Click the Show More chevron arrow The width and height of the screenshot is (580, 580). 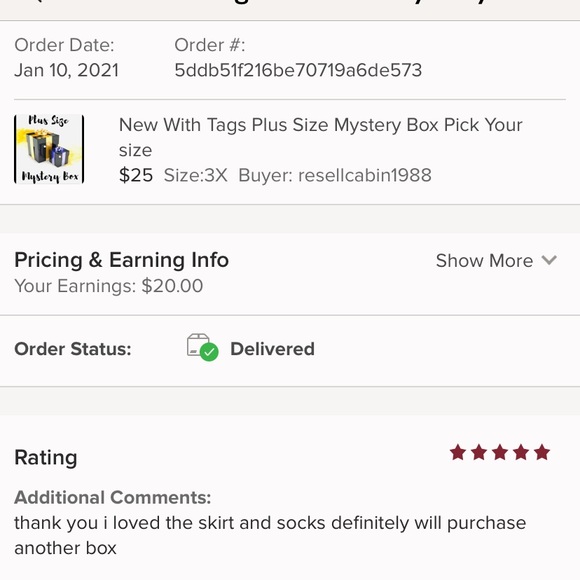tap(549, 260)
